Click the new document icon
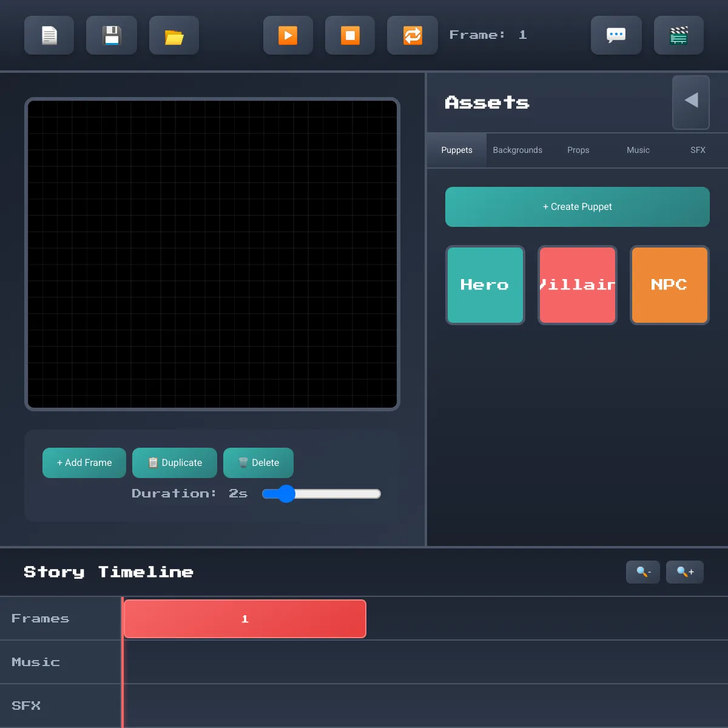Screen dimensions: 728x728 pos(49,35)
